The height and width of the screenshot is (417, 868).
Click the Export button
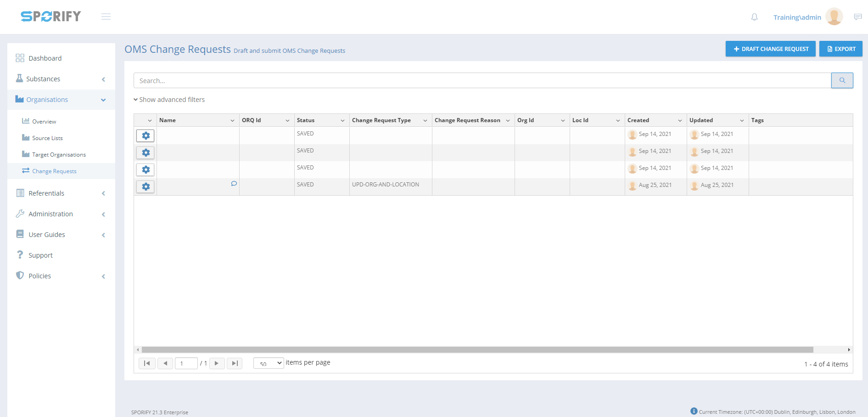[x=840, y=49]
